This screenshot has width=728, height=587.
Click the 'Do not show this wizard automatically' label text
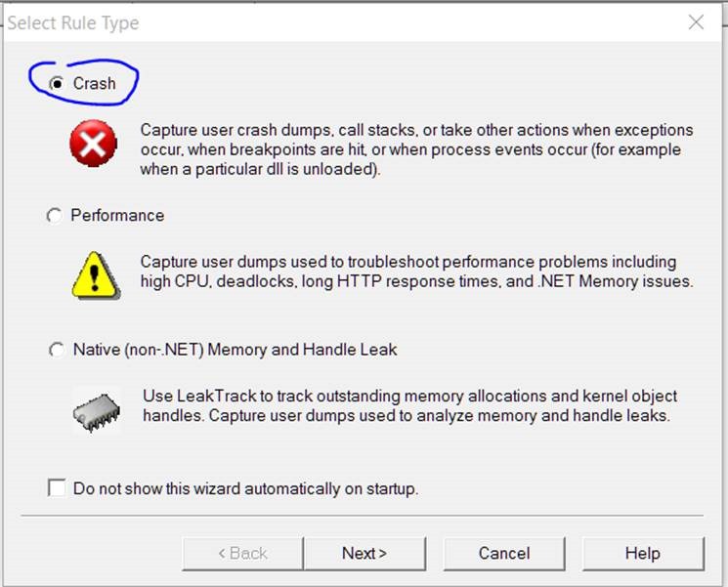pyautogui.click(x=245, y=488)
